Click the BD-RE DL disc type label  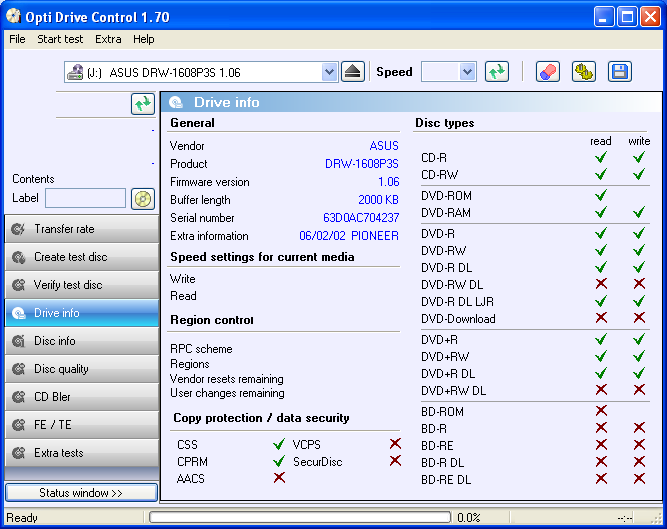pyautogui.click(x=446, y=480)
